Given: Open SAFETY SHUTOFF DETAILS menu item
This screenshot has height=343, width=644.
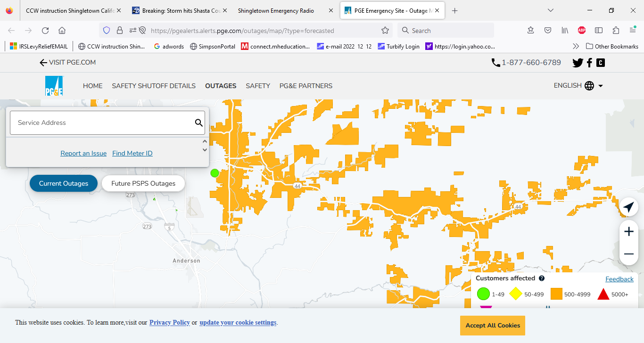Looking at the screenshot, I should click(x=154, y=86).
